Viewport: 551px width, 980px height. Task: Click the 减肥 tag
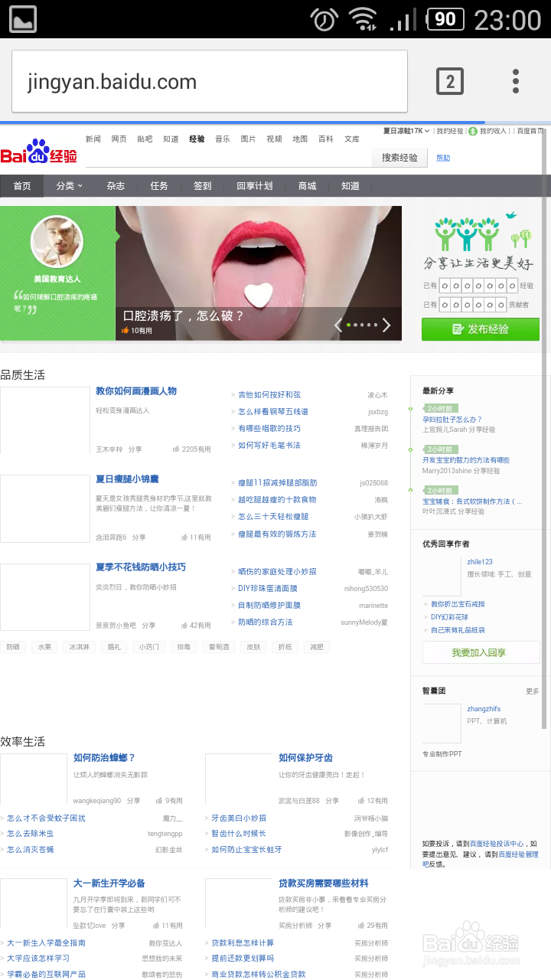point(316,647)
